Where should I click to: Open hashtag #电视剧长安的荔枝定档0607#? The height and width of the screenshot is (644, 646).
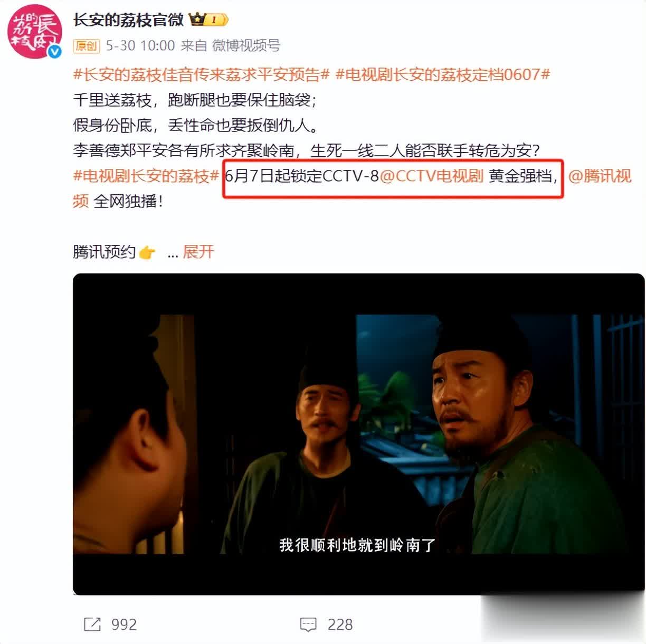tap(443, 75)
